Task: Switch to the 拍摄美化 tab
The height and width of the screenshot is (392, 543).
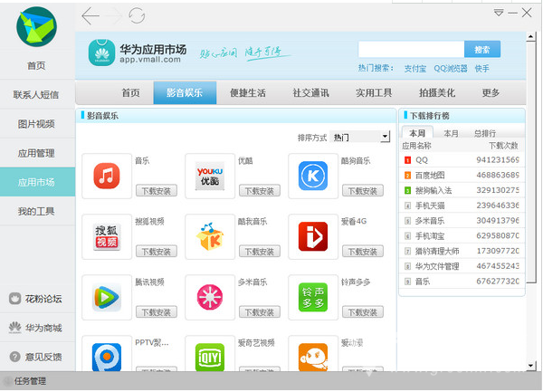Action: click(437, 93)
